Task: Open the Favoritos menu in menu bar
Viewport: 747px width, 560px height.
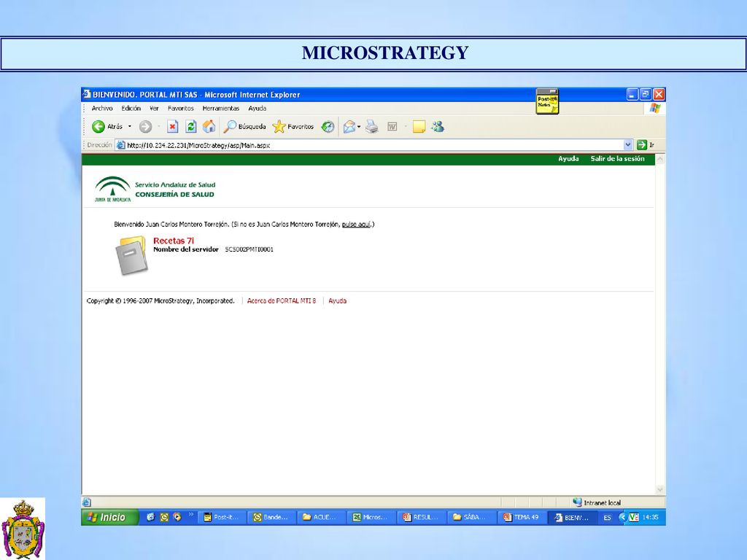Action: click(x=181, y=109)
